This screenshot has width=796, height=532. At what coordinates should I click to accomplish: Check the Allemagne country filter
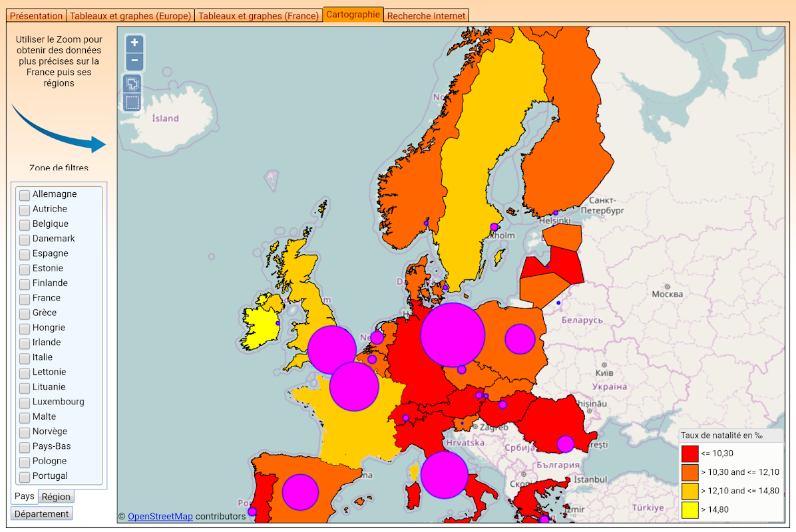[x=25, y=195]
